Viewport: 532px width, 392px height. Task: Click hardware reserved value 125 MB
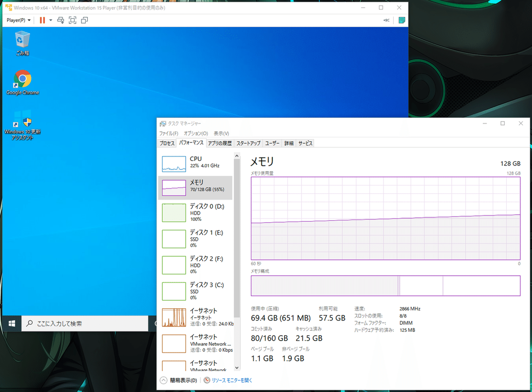tap(407, 330)
